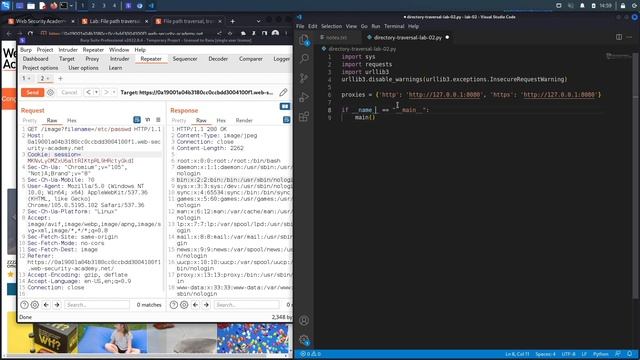Click VS Code status bar errors and warnings
The height and width of the screenshot is (360, 640).
coord(311,354)
